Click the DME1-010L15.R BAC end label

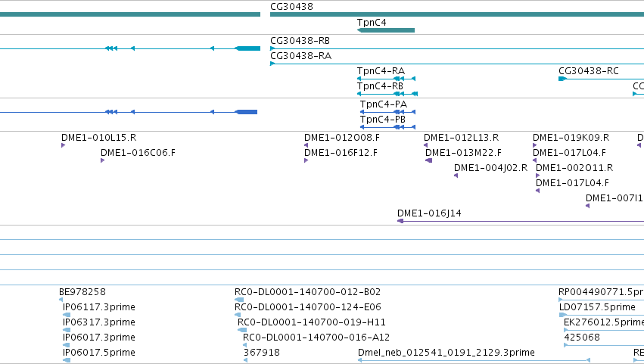pos(98,138)
